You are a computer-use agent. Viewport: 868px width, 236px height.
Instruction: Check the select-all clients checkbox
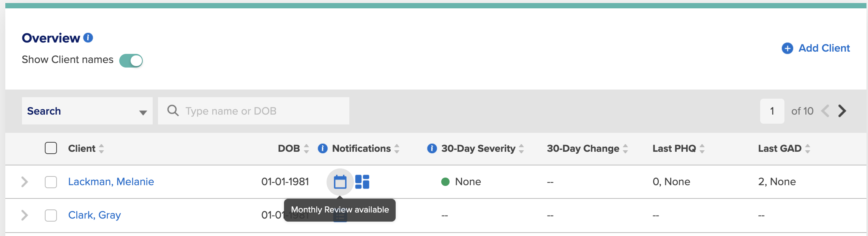click(51, 148)
